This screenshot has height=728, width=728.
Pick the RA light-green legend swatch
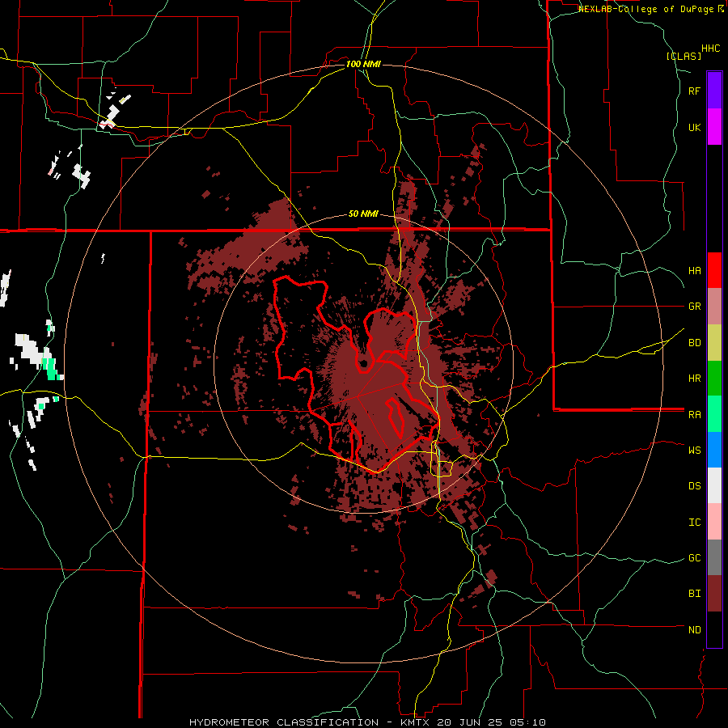[x=714, y=414]
